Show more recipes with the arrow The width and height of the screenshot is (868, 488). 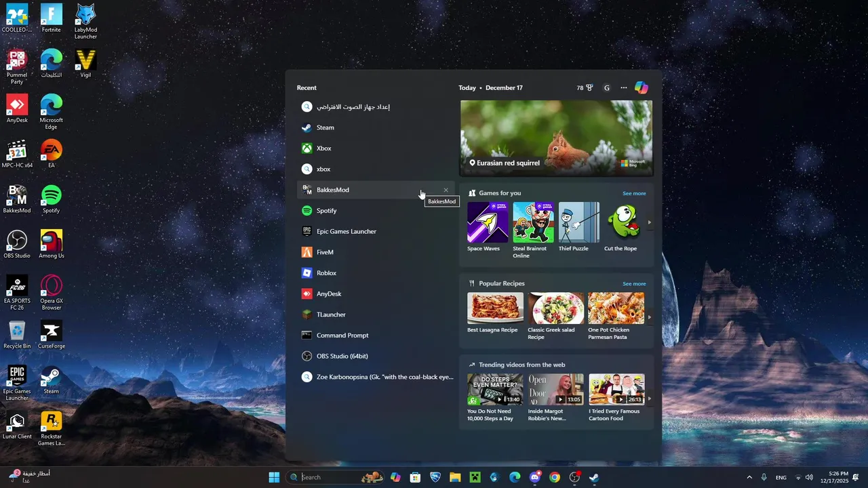(649, 317)
